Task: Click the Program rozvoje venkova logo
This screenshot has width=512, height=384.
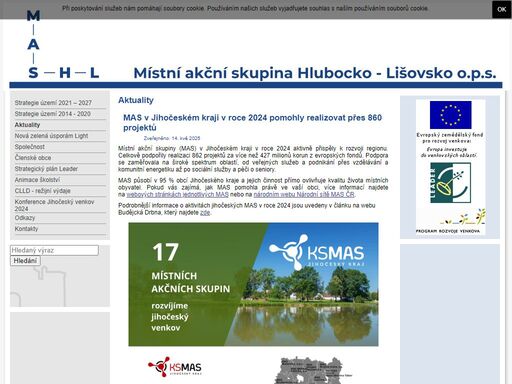Action: coord(450,221)
